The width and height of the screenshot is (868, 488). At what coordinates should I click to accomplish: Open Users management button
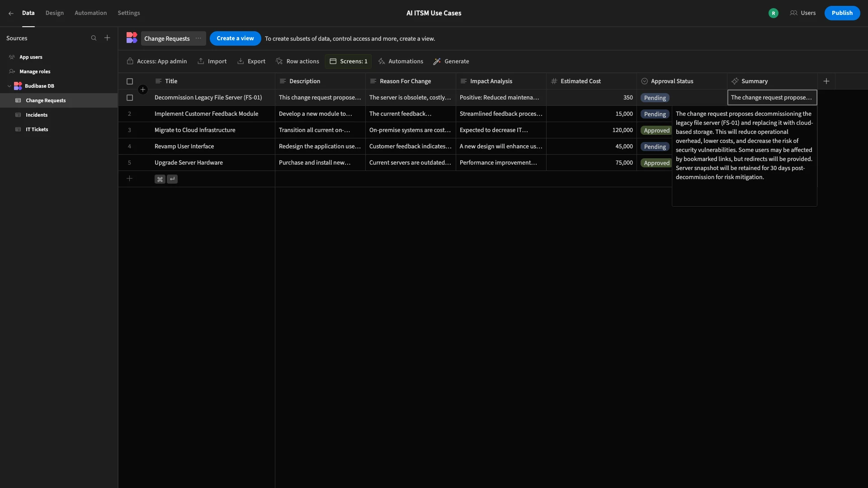point(802,13)
